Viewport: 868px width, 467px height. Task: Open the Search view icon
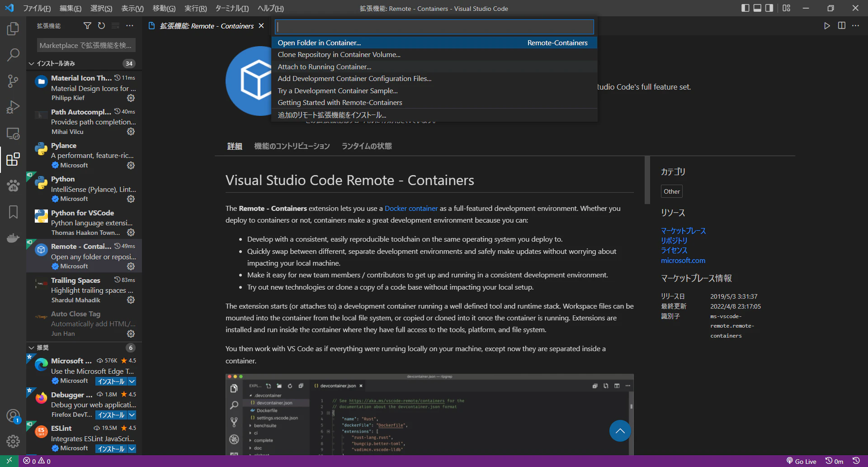13,55
